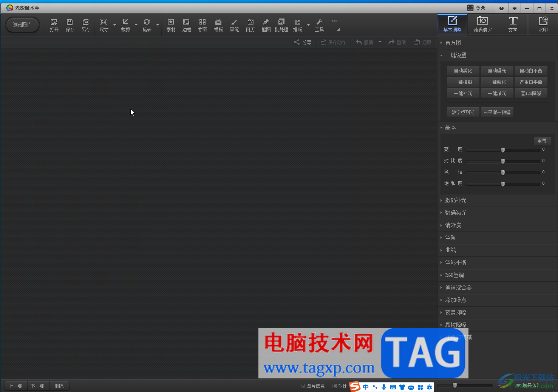Open the 模板 template tool
The image size is (558, 392).
point(218,25)
